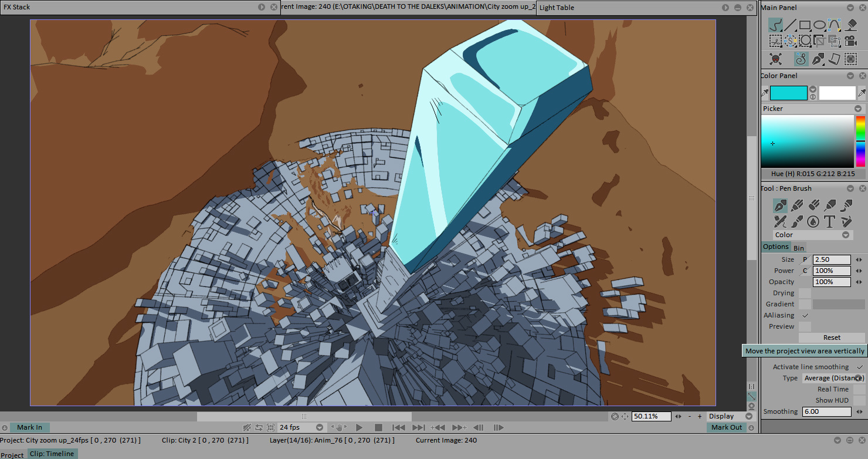868x459 pixels.
Task: Zoom out with the minus button
Action: [690, 416]
